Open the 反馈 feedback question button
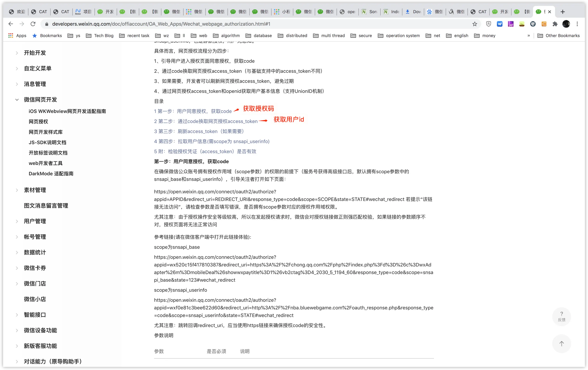588x370 pixels. (561, 316)
